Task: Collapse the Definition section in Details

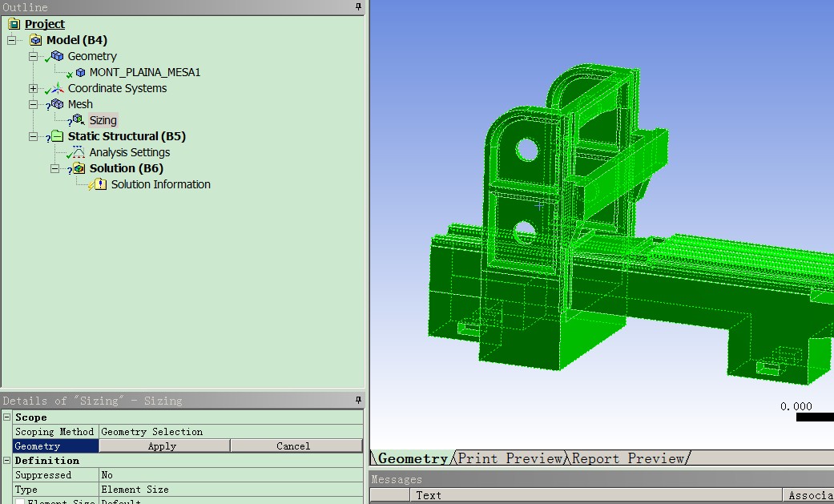Action: coord(7,461)
